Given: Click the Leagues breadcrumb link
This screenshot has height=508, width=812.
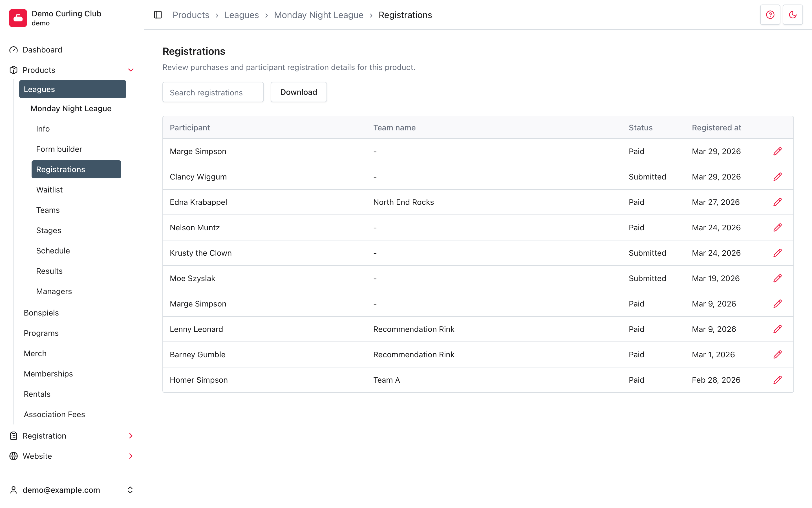Looking at the screenshot, I should (242, 15).
